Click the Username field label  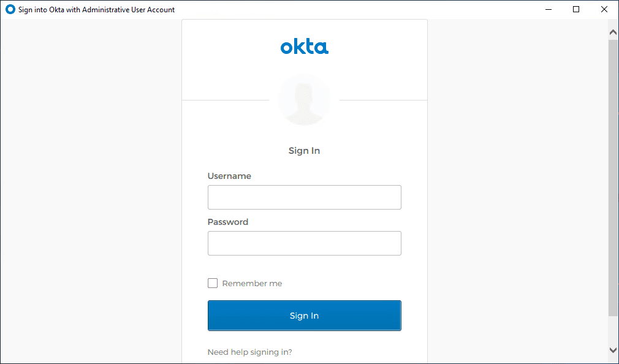coord(229,176)
